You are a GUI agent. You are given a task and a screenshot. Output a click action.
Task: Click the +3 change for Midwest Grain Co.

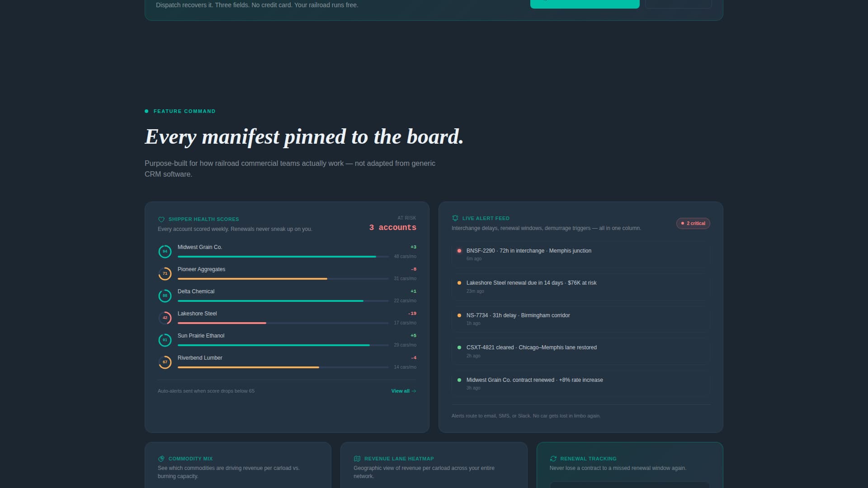413,247
